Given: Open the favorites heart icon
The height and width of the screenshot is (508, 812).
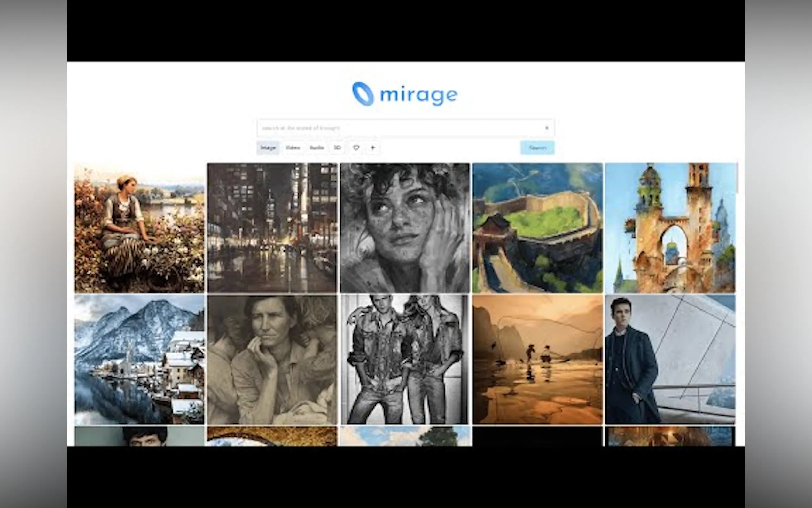Looking at the screenshot, I should click(356, 147).
